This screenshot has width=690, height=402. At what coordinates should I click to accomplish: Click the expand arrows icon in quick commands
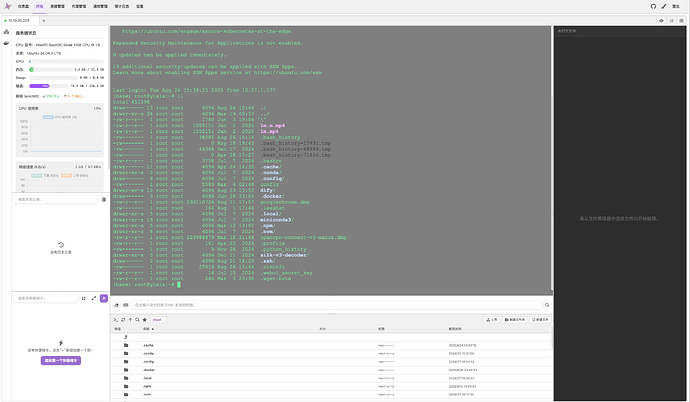94,298
